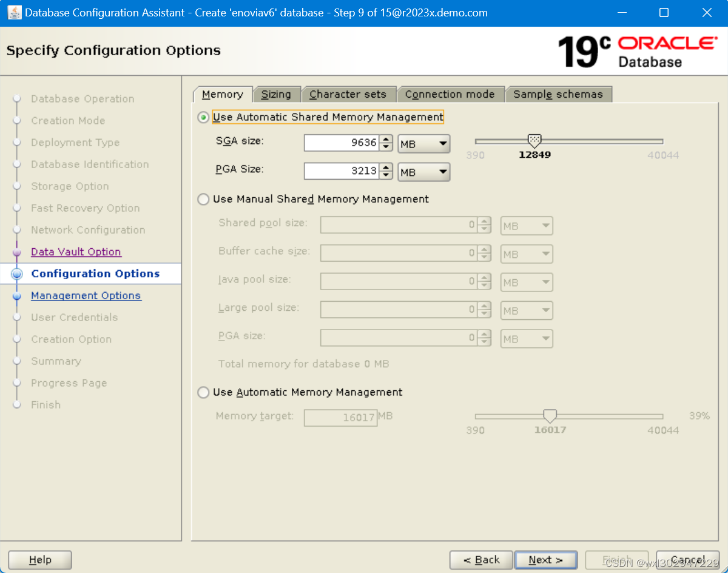Open the Large pool size unit dropdown
This screenshot has width=728, height=573.
527,310
